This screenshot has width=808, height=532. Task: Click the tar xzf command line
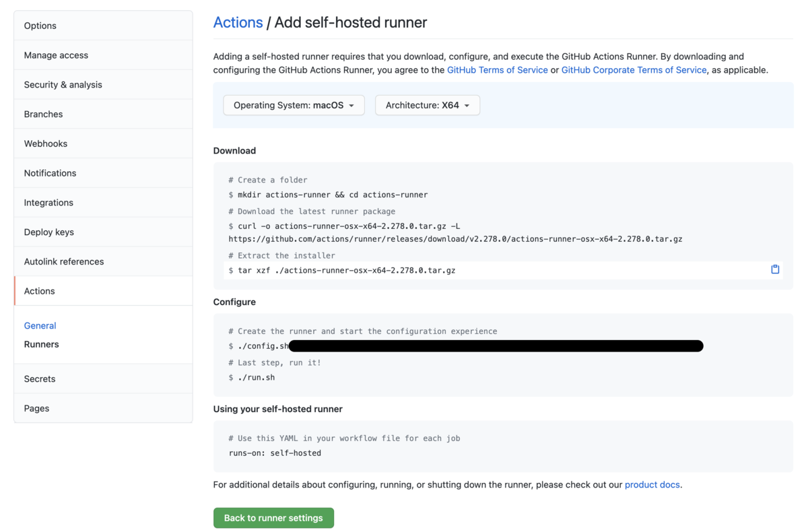point(503,270)
